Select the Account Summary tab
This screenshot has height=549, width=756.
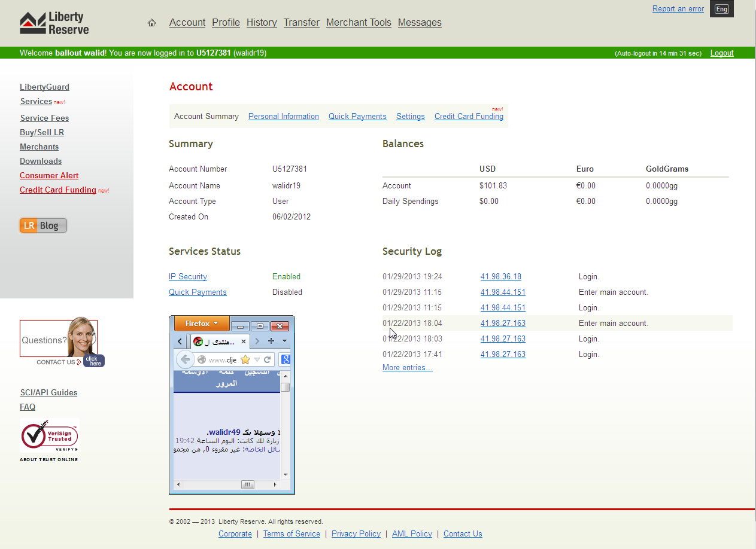coord(207,117)
